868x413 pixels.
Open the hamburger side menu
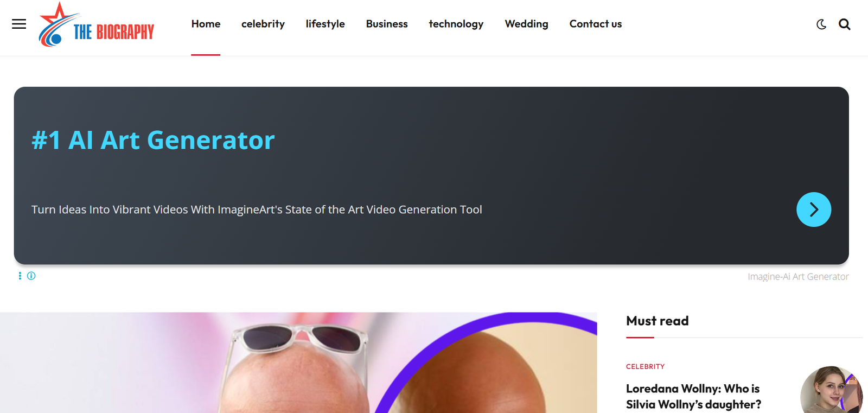point(19,24)
